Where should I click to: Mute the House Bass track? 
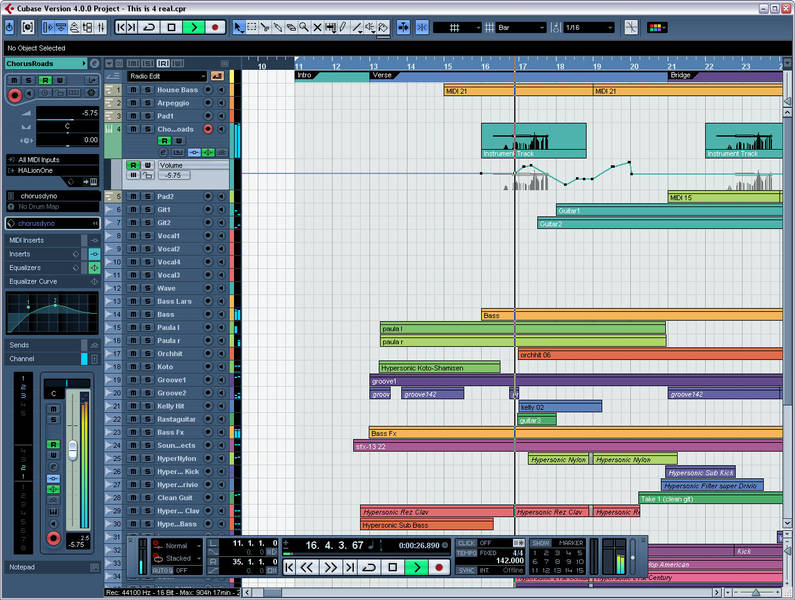point(133,90)
